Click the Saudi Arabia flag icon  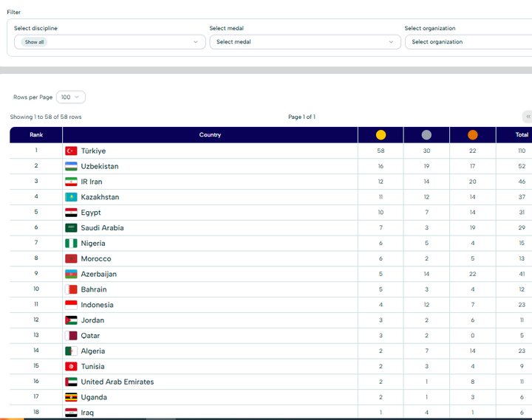coord(71,228)
